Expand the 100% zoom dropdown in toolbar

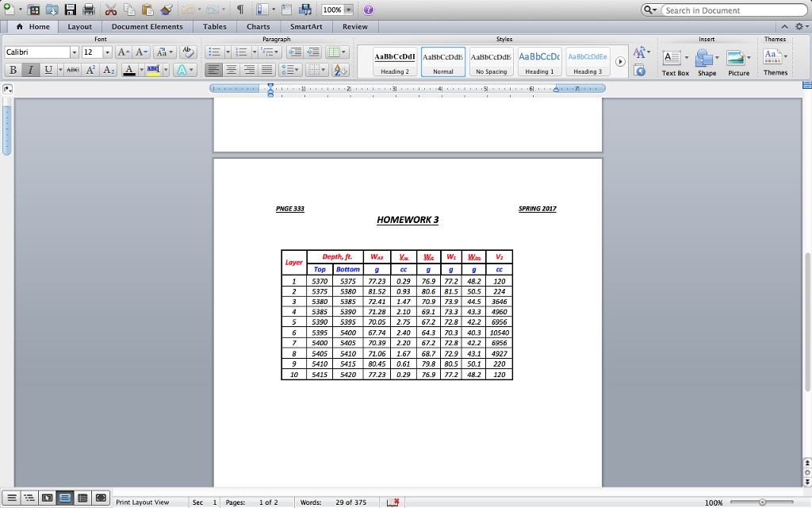[x=350, y=10]
